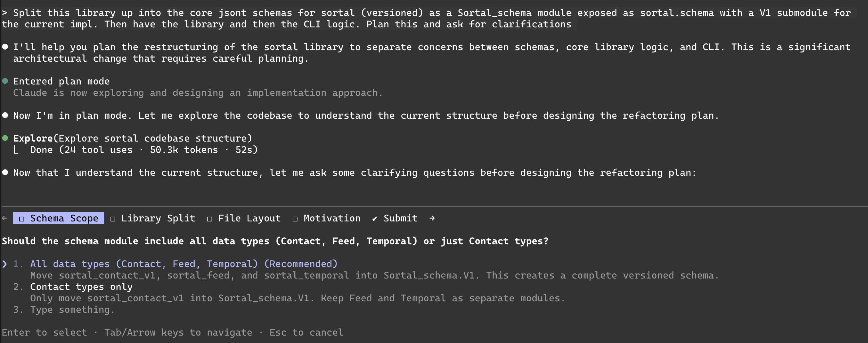This screenshot has width=868, height=343.
Task: Toggle the Schema Scope checkbox
Action: click(22, 219)
